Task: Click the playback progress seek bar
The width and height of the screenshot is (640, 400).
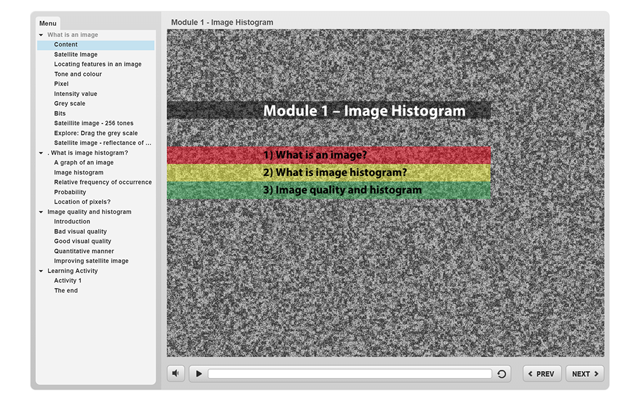Action: tap(350, 373)
